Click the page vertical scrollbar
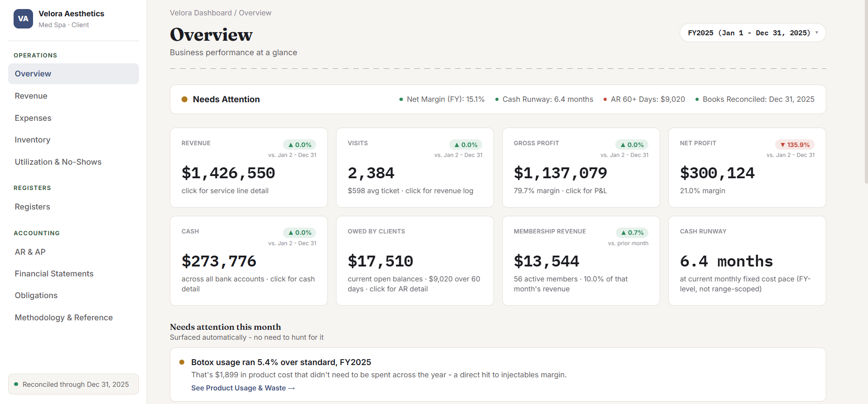The image size is (868, 404). tap(866, 93)
